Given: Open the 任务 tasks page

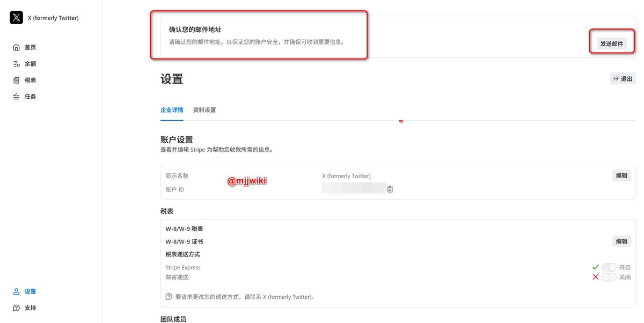Looking at the screenshot, I should pyautogui.click(x=25, y=97).
